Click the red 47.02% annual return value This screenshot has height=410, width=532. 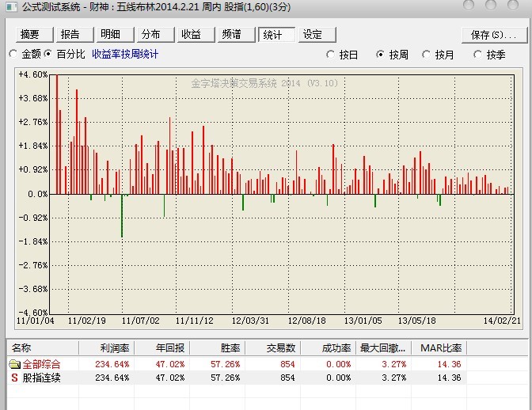pos(170,364)
